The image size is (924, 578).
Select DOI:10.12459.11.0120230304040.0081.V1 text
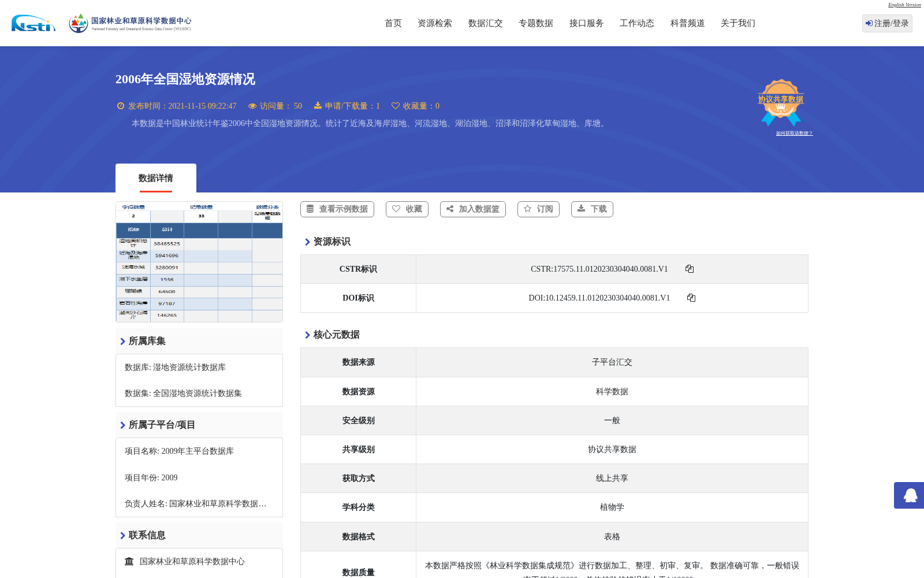point(599,298)
